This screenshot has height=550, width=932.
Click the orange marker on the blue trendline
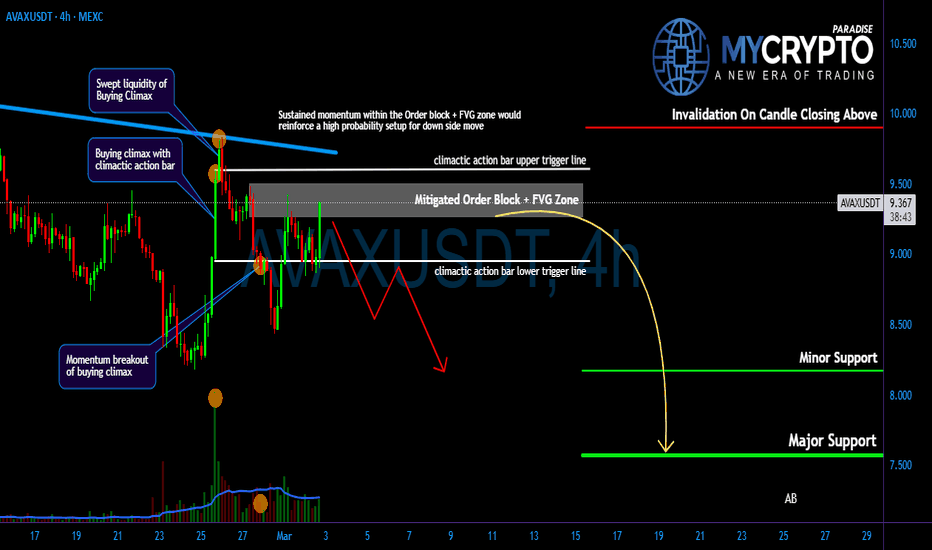tap(219, 139)
